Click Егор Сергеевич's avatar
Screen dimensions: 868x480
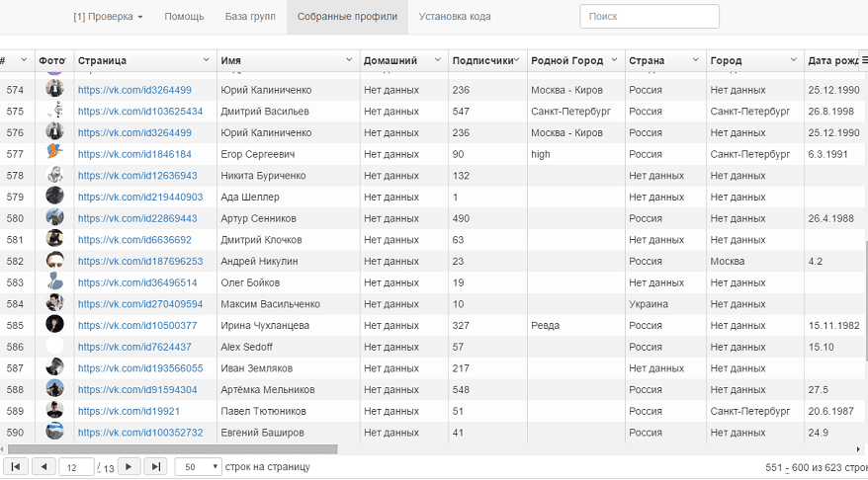54,154
